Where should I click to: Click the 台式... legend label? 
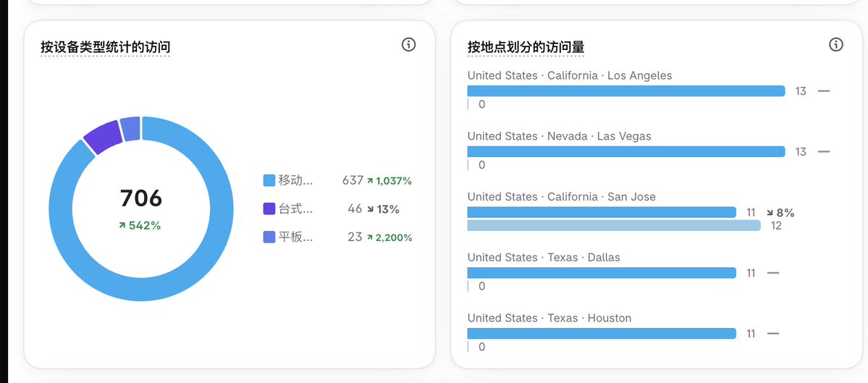pos(295,209)
